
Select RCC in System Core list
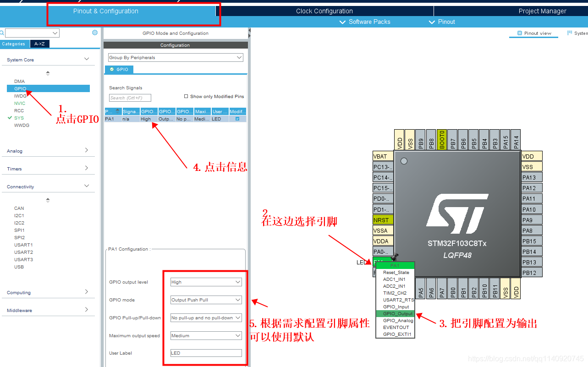(x=19, y=110)
